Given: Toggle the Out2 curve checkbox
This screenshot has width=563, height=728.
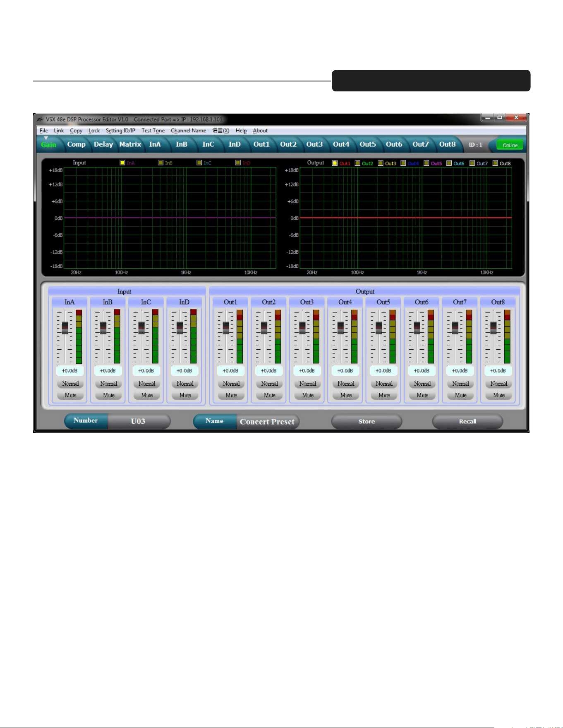Looking at the screenshot, I should [x=358, y=163].
